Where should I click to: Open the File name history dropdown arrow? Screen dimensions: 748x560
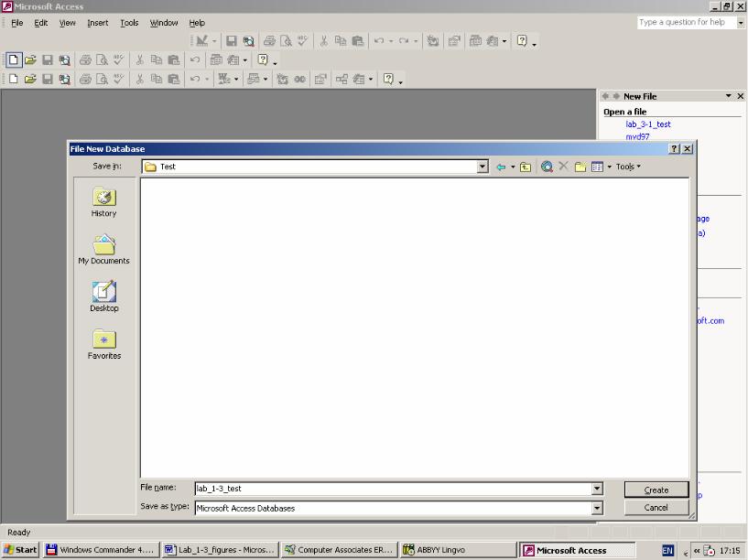click(x=597, y=489)
